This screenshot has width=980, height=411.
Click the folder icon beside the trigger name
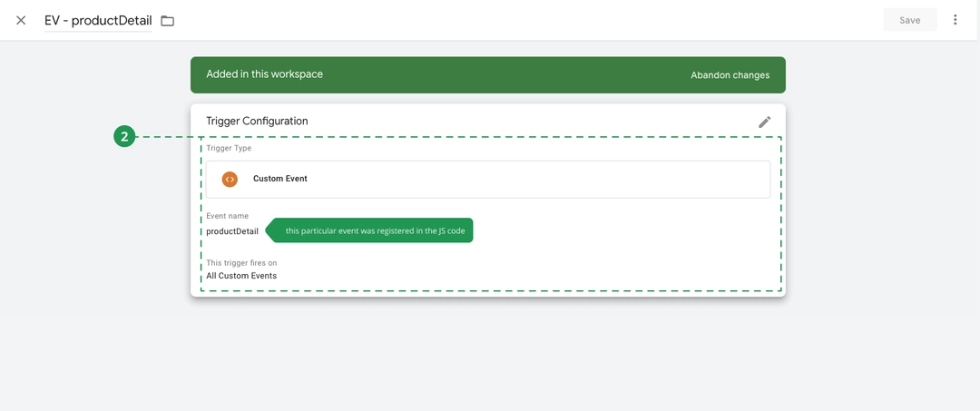pos(167,21)
